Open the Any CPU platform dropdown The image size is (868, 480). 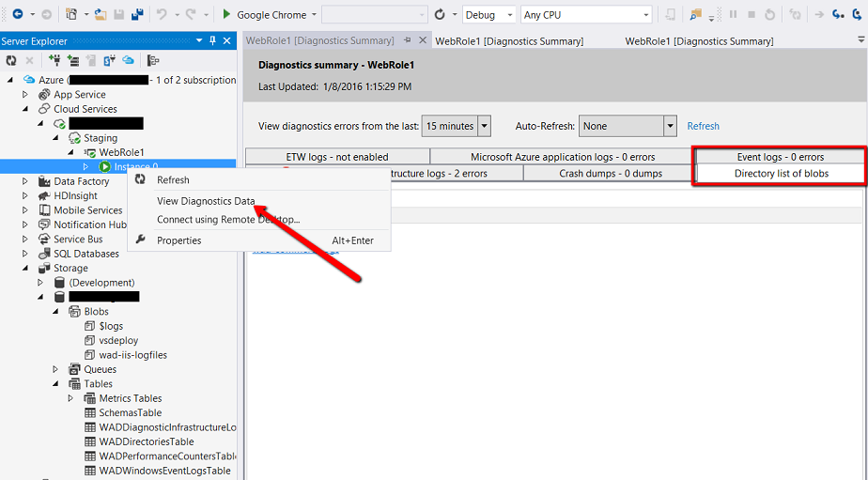646,15
